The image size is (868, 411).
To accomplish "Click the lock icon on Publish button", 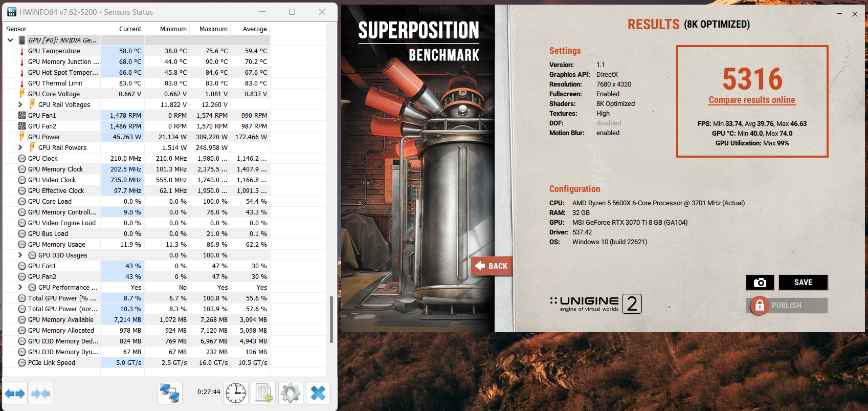I will pos(760,306).
